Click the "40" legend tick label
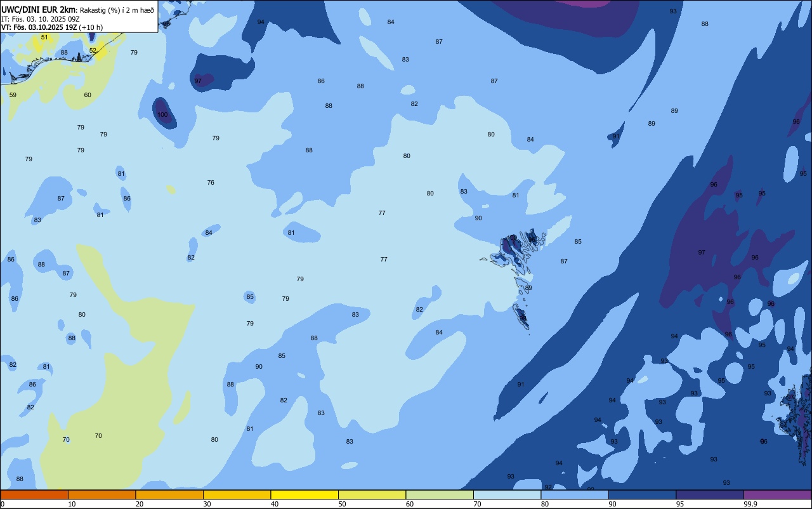Image resolution: width=812 pixels, height=509 pixels. pyautogui.click(x=274, y=504)
